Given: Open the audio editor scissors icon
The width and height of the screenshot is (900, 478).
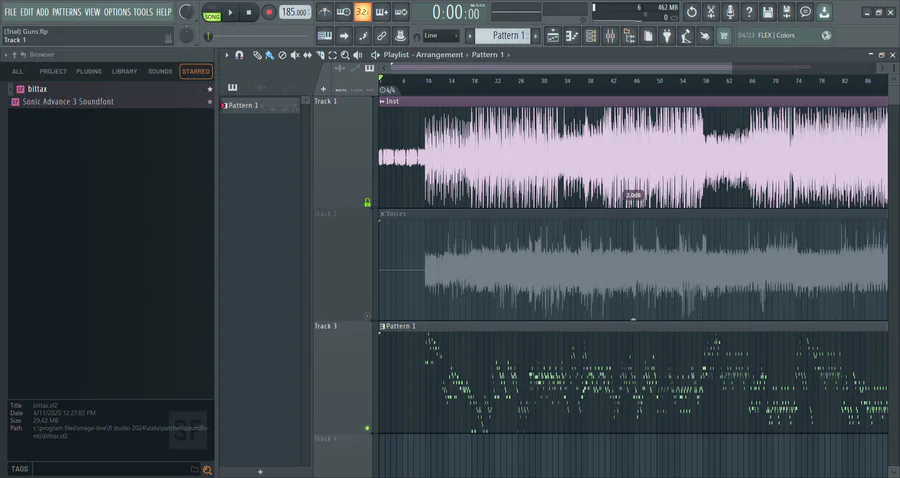Looking at the screenshot, I should (x=711, y=11).
